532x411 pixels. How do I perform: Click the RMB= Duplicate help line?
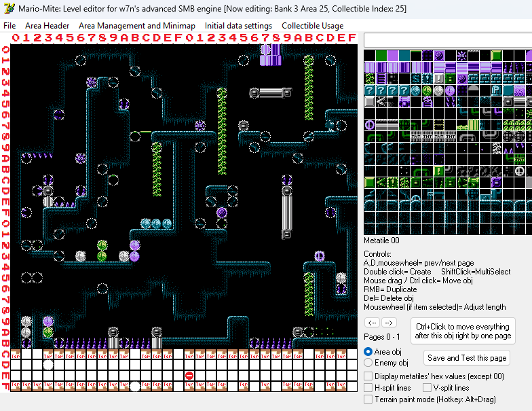pos(390,289)
